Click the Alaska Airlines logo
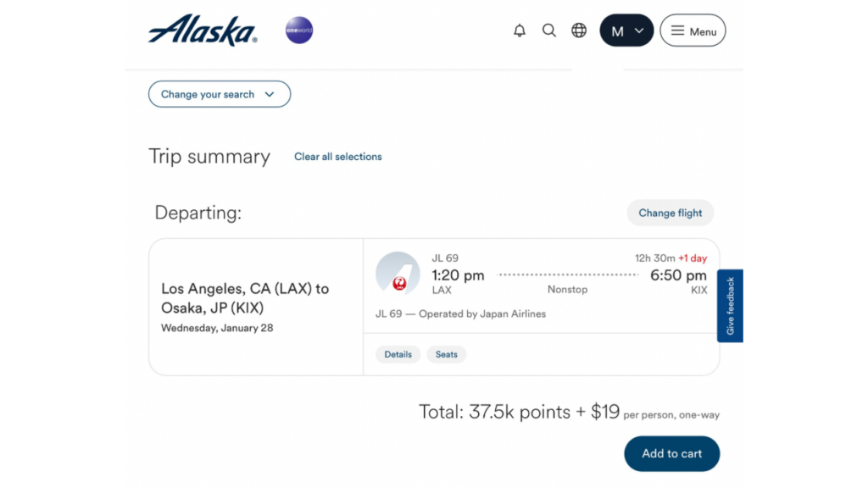Image resolution: width=868 pixels, height=488 pixels. pos(203,30)
